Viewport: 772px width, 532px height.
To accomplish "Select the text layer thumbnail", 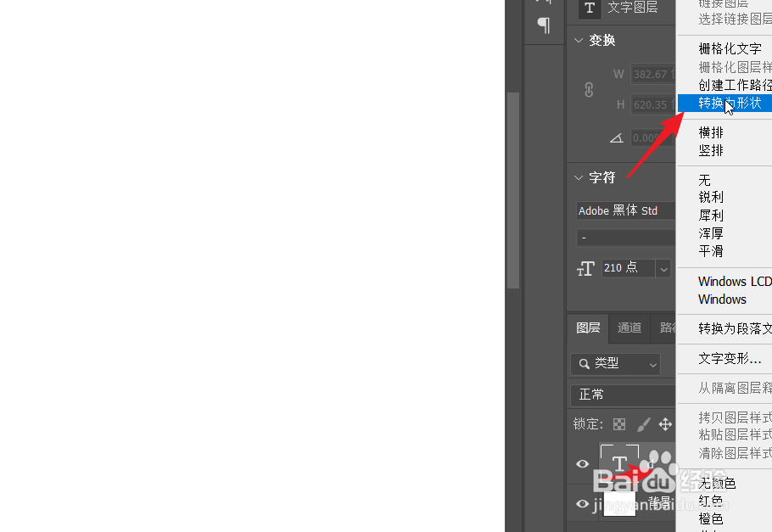I will point(619,463).
